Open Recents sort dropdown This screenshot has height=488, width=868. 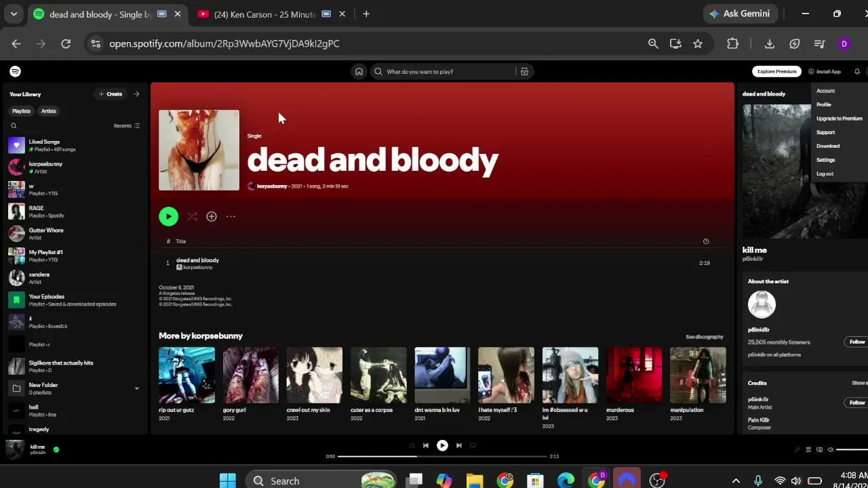(127, 125)
